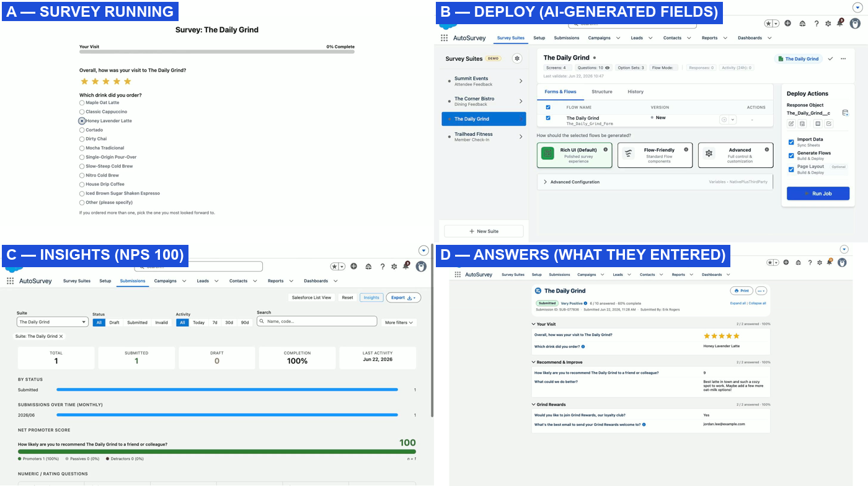Click the fifth star of visit rating
The image size is (868, 486).
[127, 81]
